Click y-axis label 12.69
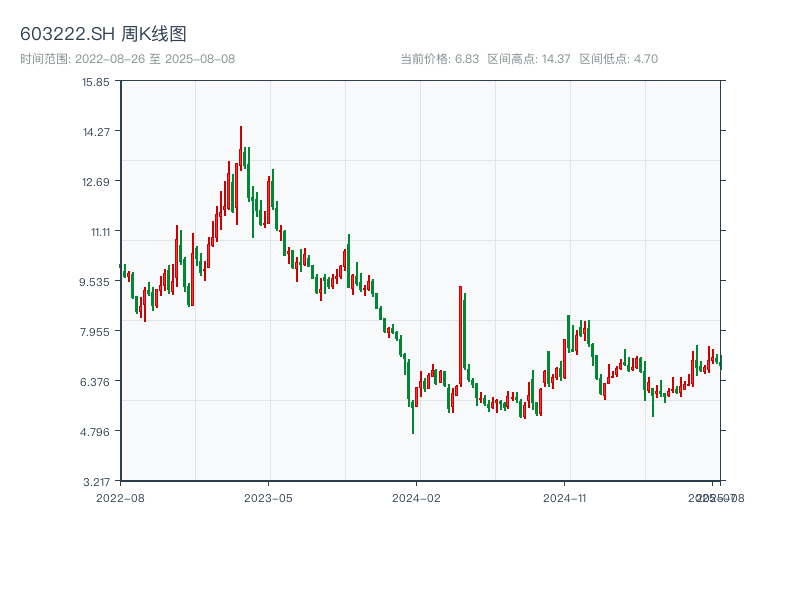Viewport: 800px width, 600px height. point(96,182)
